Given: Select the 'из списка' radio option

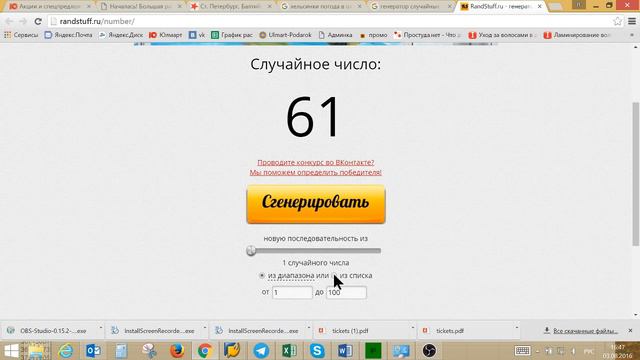Looking at the screenshot, I should (x=334, y=276).
